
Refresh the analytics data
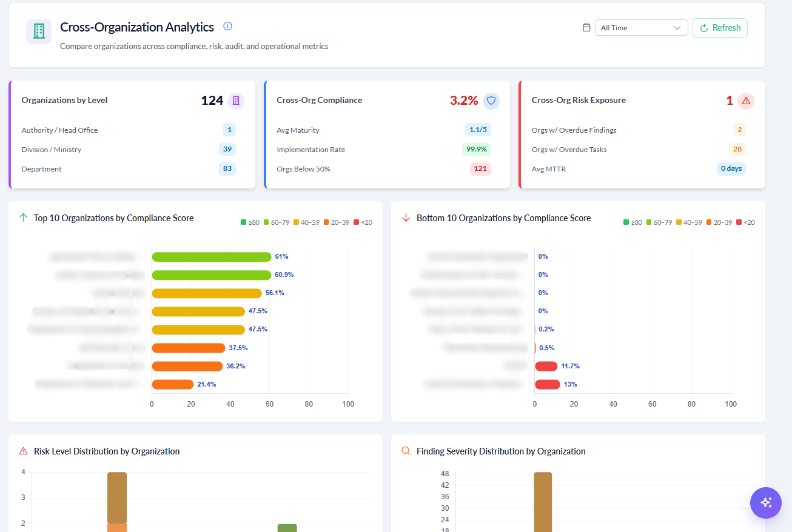(720, 28)
